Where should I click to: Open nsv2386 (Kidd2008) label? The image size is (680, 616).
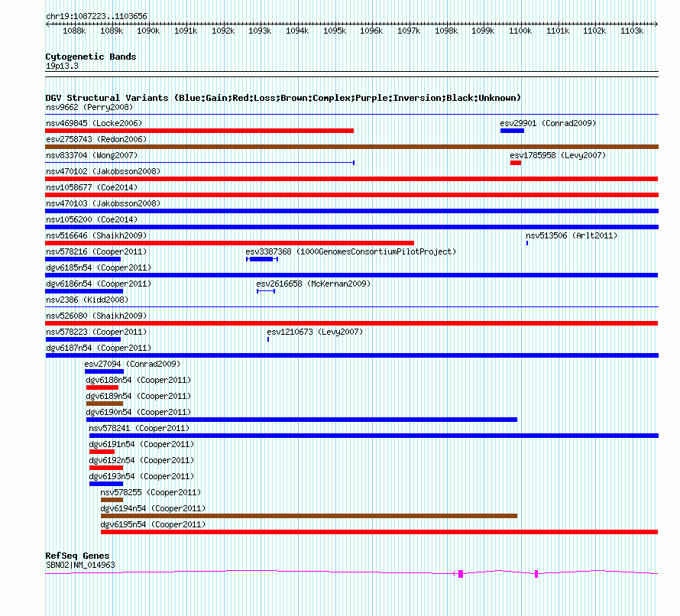(87, 300)
